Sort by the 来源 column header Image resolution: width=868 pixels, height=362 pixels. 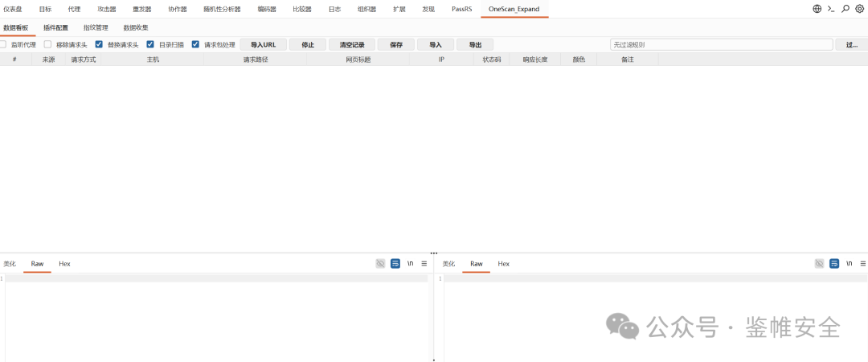[48, 60]
